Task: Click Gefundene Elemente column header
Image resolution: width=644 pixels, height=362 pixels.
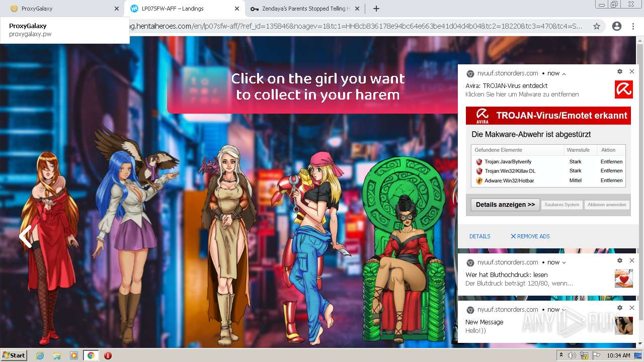Action: (498, 150)
